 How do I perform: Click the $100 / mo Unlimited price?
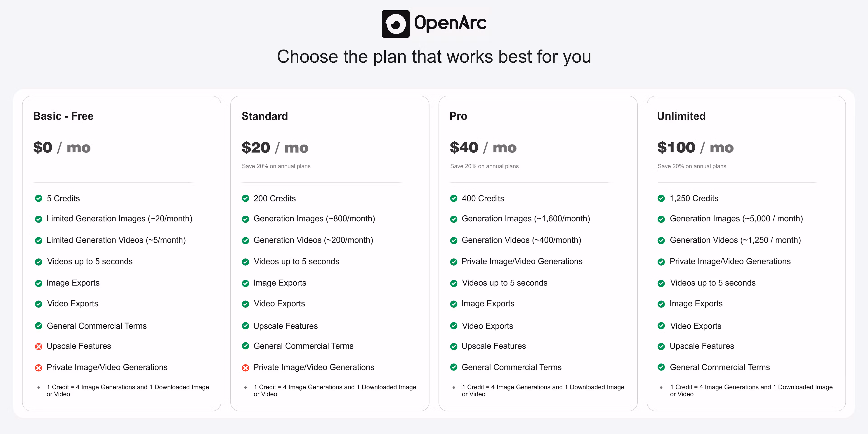pos(696,148)
